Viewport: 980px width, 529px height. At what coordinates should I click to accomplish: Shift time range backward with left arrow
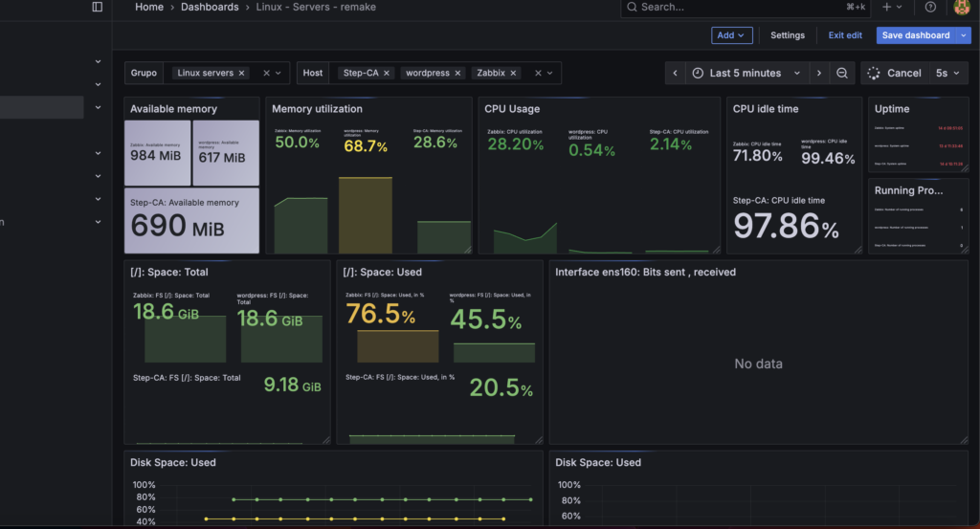676,74
